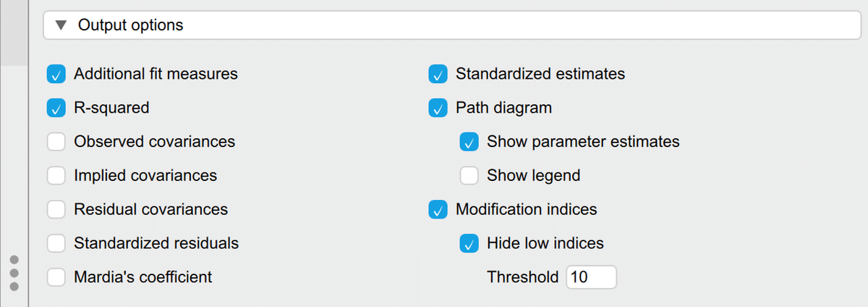The height and width of the screenshot is (307, 868).
Task: Enable Observed covariances
Action: (56, 142)
